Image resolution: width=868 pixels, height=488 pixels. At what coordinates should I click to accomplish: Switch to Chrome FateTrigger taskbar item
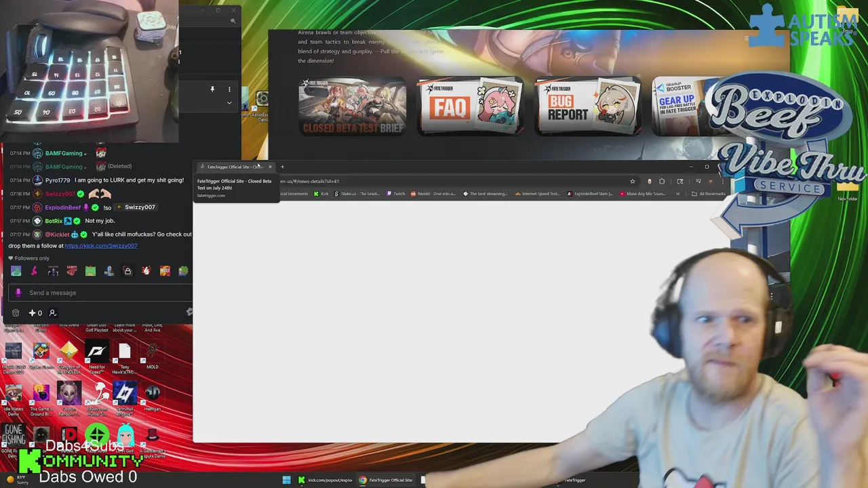pos(386,480)
